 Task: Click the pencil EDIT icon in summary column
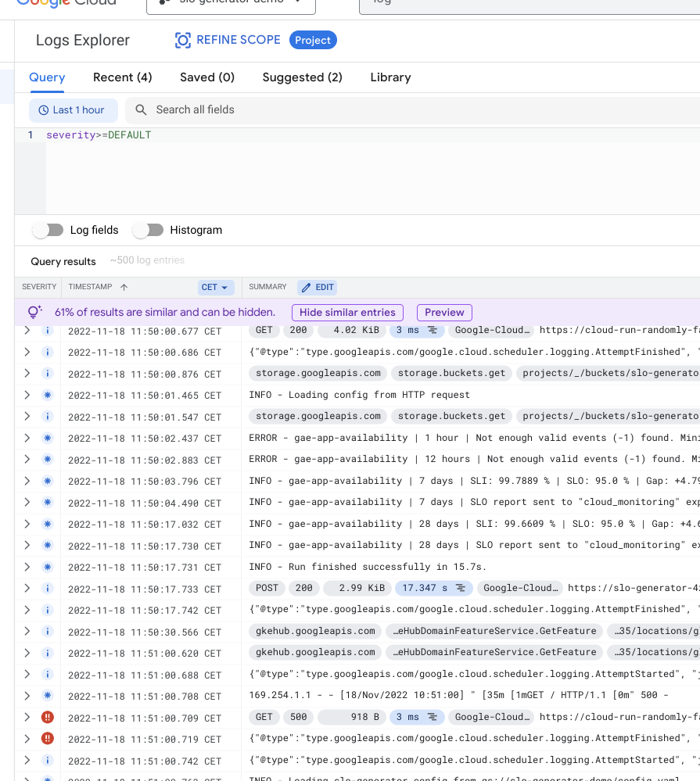(x=307, y=287)
